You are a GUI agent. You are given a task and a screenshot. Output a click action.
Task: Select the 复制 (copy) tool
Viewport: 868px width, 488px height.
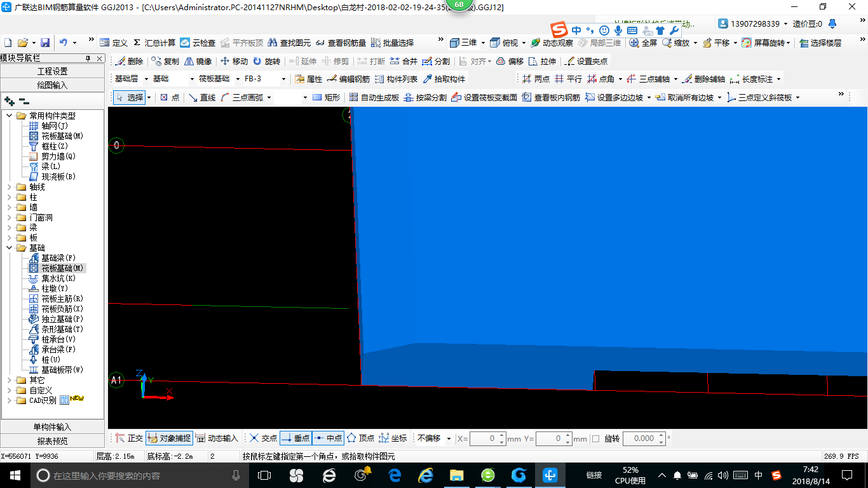click(165, 62)
